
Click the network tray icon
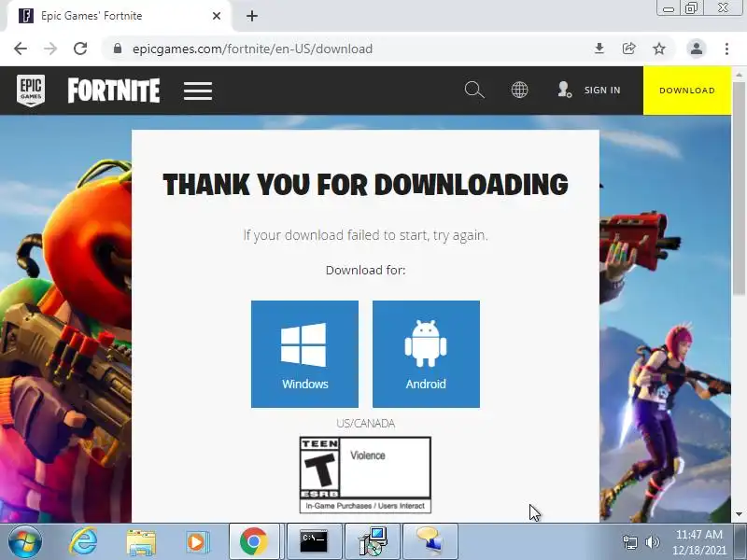[629, 542]
